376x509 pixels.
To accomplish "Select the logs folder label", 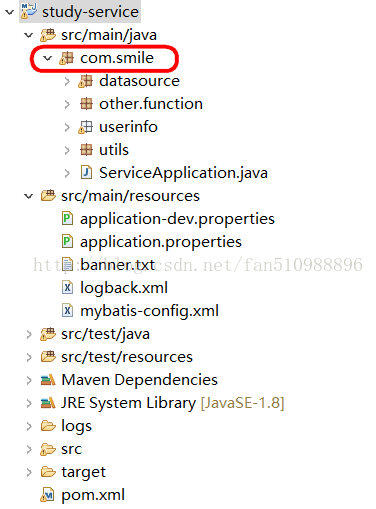I will (x=76, y=427).
